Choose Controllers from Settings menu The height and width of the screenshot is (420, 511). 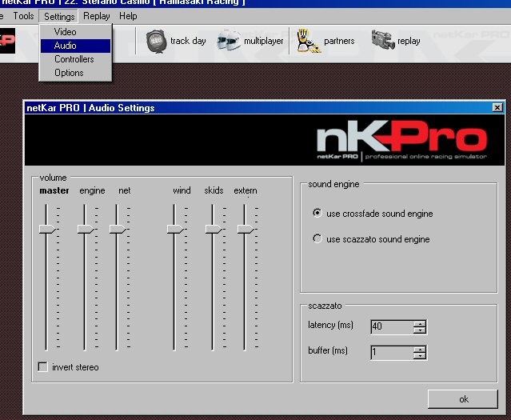(x=76, y=59)
